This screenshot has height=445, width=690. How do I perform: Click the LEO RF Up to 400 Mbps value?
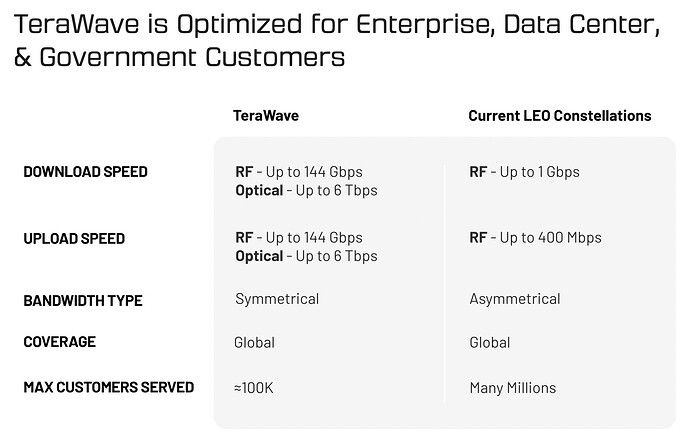pos(535,238)
